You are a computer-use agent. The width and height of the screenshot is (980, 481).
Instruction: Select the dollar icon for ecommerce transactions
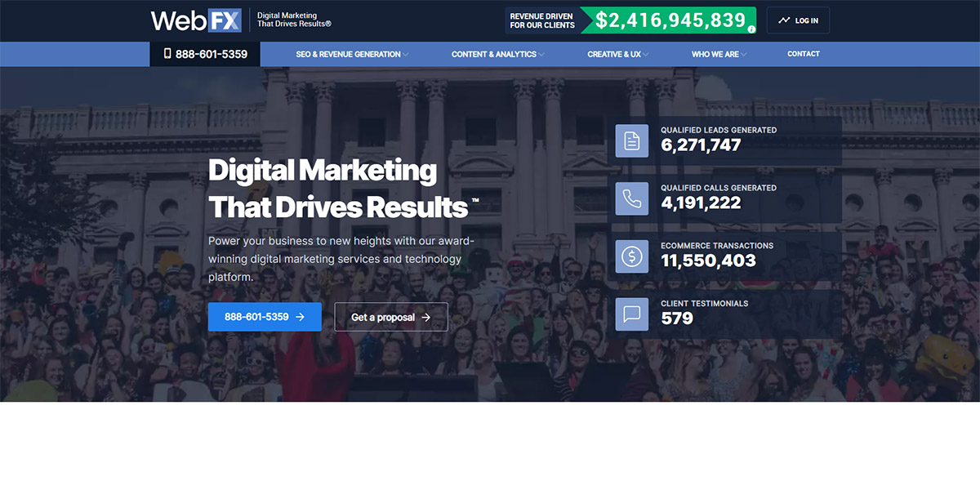631,256
